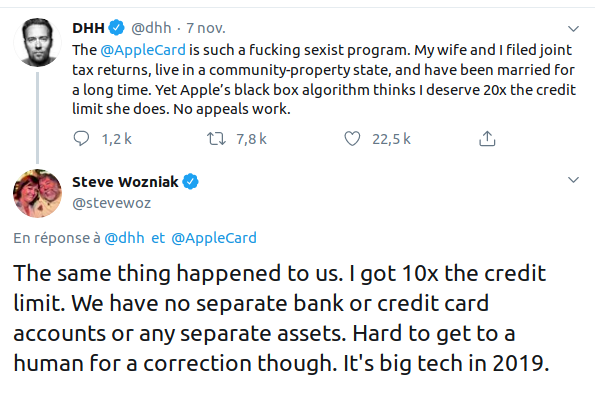Retweet DHH's tweet using the retweet icon
Viewport: 595px width, 397px height.
point(216,139)
